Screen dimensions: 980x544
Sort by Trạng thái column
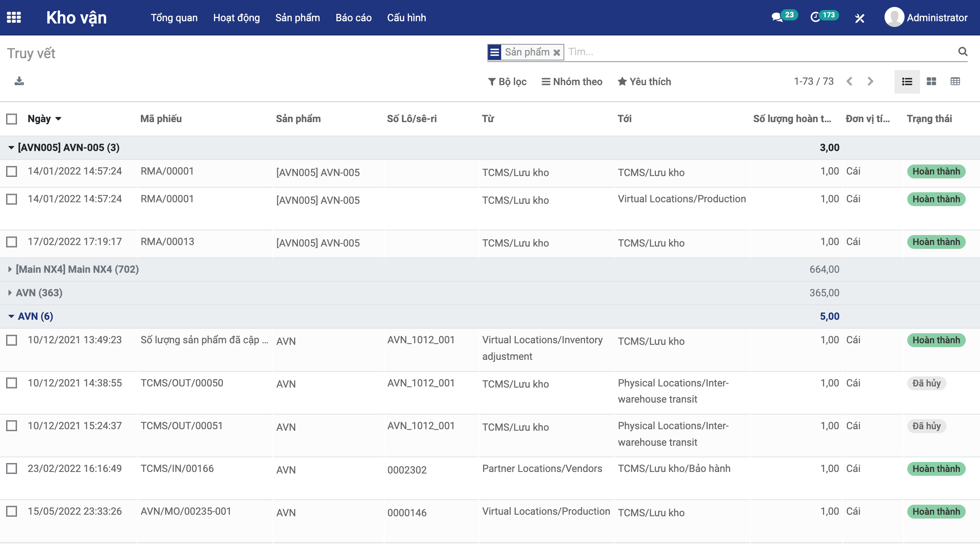(x=929, y=119)
